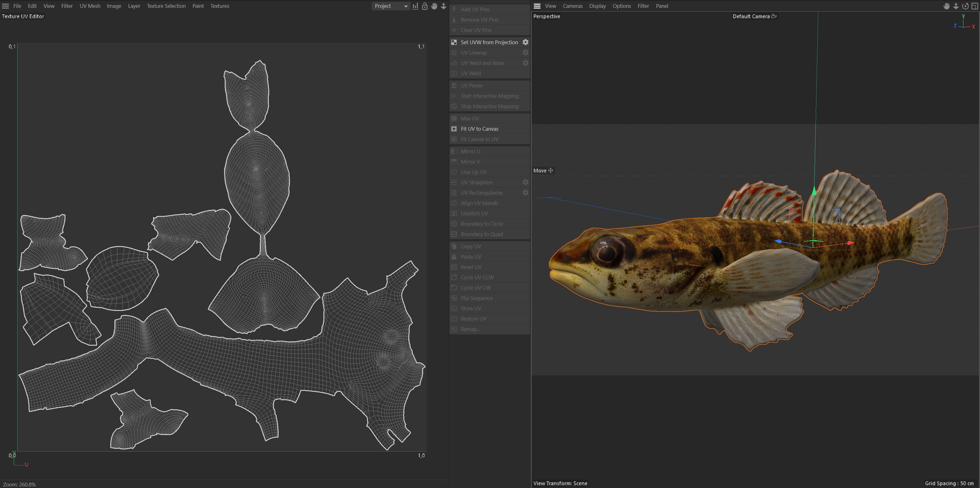The width and height of the screenshot is (980, 488).
Task: Open the Texture Selection menu
Action: (x=166, y=6)
